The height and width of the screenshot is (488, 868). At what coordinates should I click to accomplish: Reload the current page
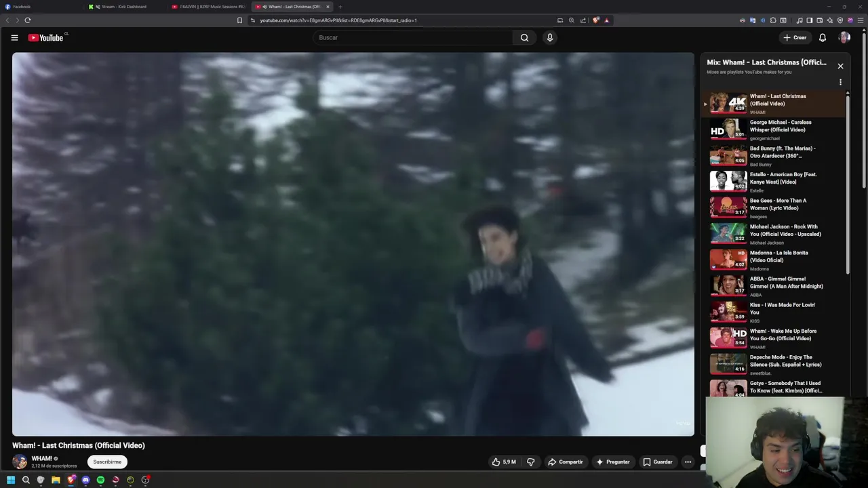[28, 20]
